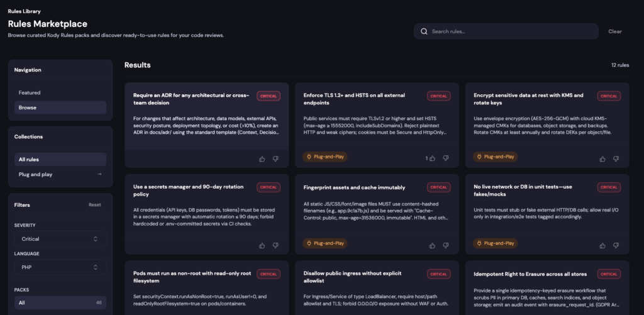
Task: Like the Enforce TLS 1.2+ and HSTS rule
Action: [432, 158]
